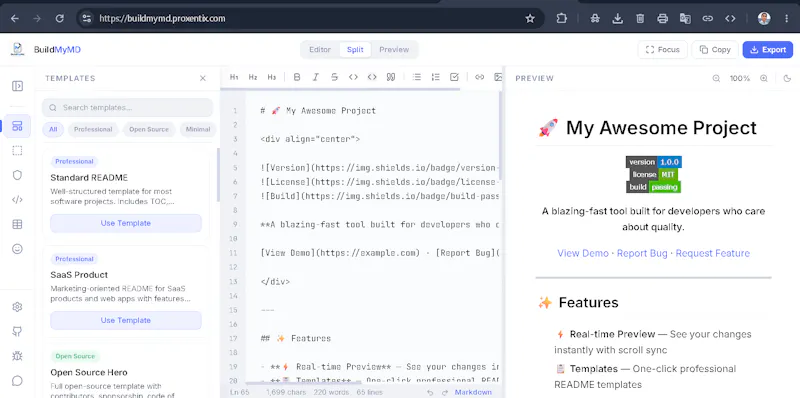The width and height of the screenshot is (800, 398).
Task: Apply bold formatting in the editor toolbar
Action: pyautogui.click(x=297, y=77)
